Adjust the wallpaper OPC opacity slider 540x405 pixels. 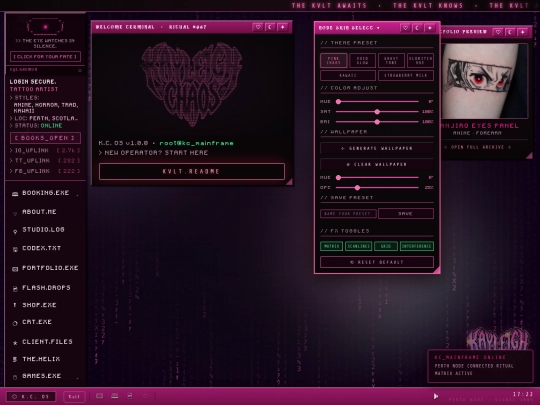coord(377,187)
